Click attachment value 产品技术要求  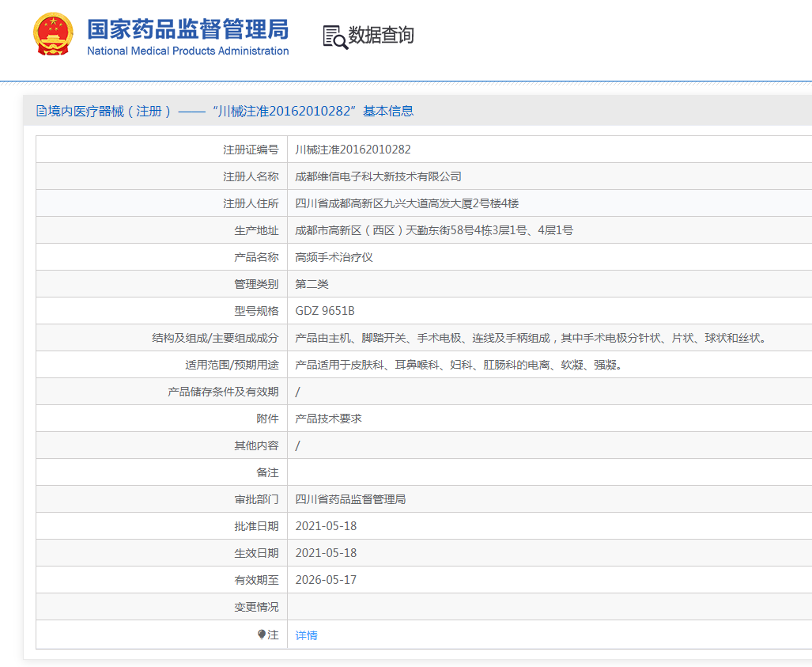pyautogui.click(x=328, y=419)
